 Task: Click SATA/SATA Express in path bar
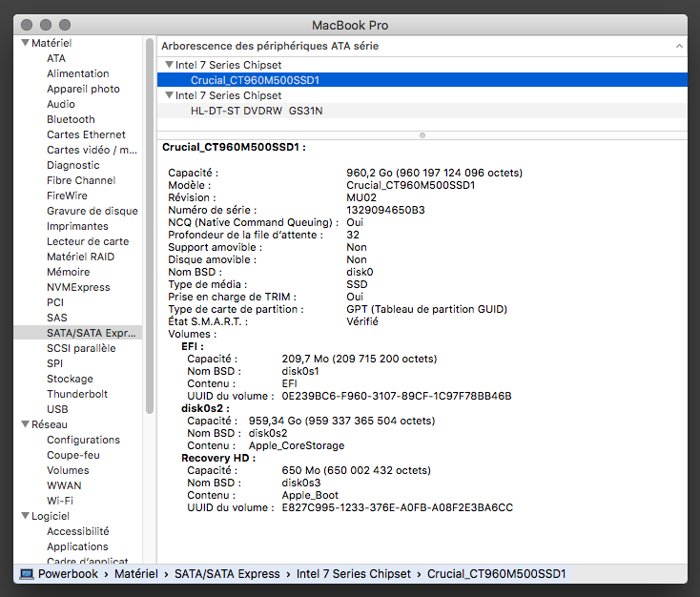[x=227, y=574]
